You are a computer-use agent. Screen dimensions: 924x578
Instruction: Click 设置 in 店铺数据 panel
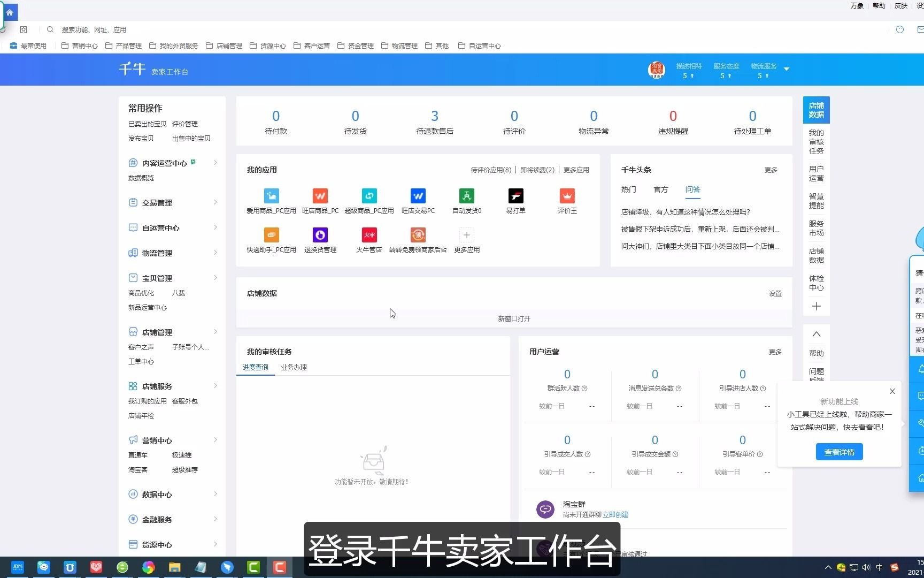click(775, 294)
